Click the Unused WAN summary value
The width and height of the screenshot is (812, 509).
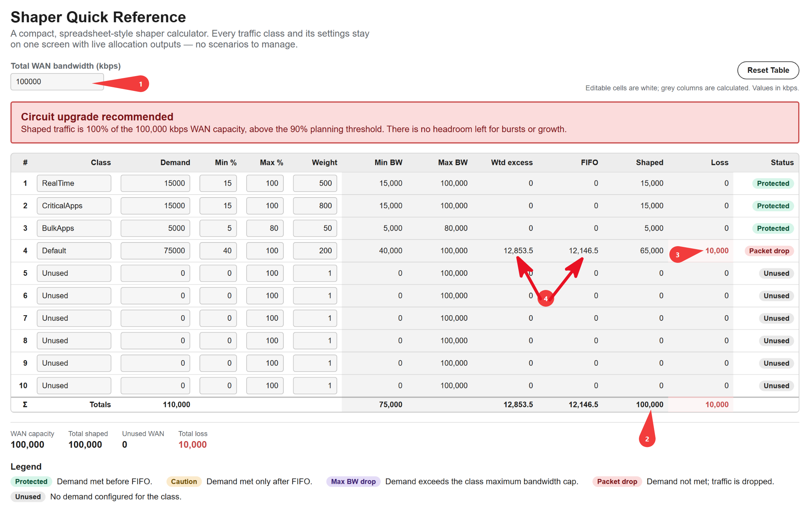pos(125,445)
